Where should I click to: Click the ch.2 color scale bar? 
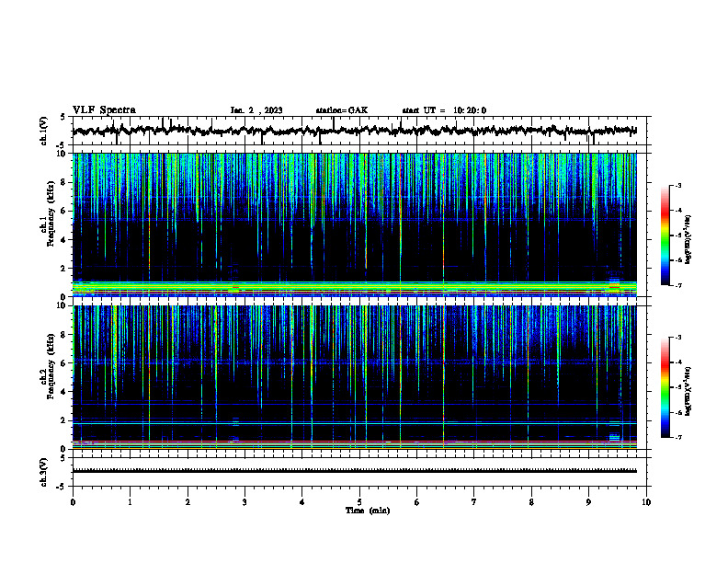[665, 387]
